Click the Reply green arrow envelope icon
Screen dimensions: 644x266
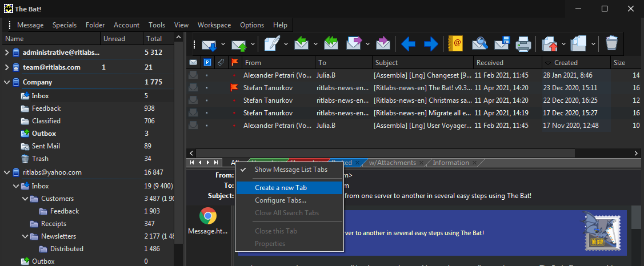tap(302, 44)
